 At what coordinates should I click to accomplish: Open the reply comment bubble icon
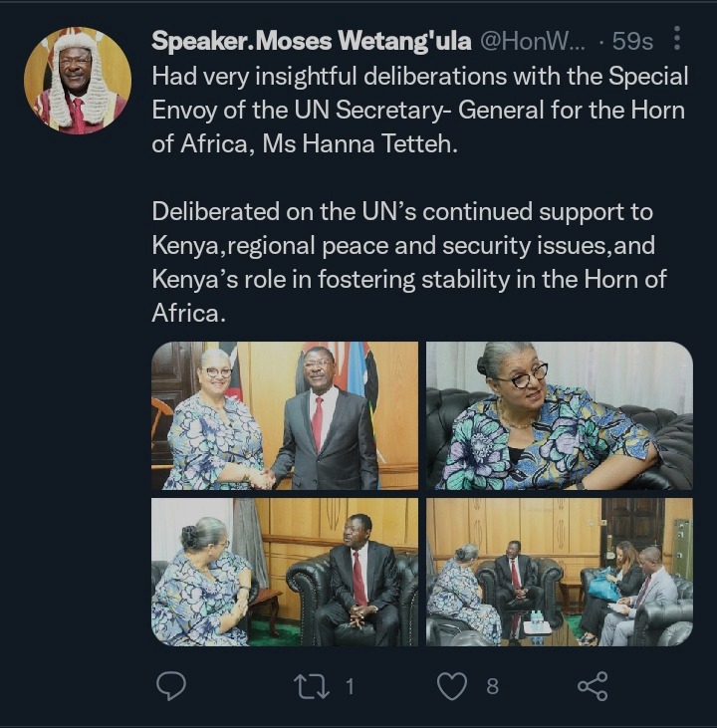[171, 685]
